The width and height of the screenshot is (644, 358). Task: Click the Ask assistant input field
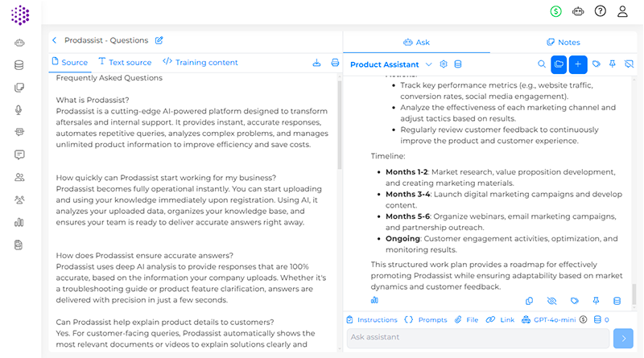tap(478, 338)
